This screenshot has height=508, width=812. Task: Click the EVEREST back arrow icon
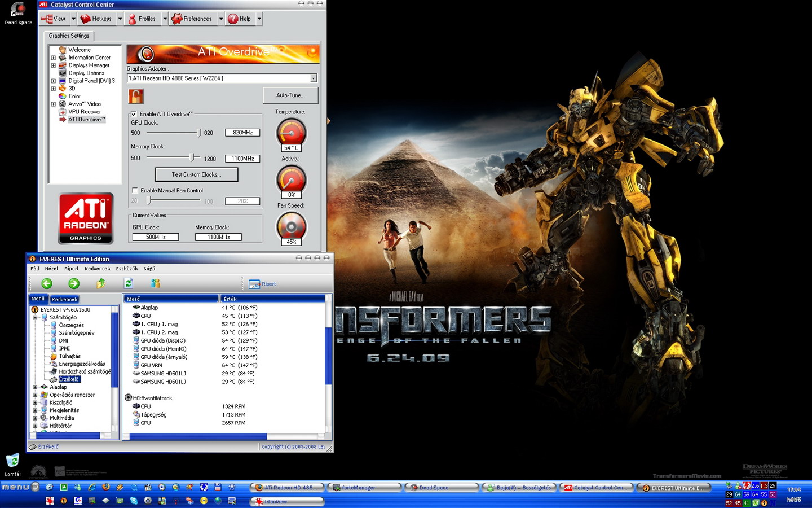(x=47, y=283)
